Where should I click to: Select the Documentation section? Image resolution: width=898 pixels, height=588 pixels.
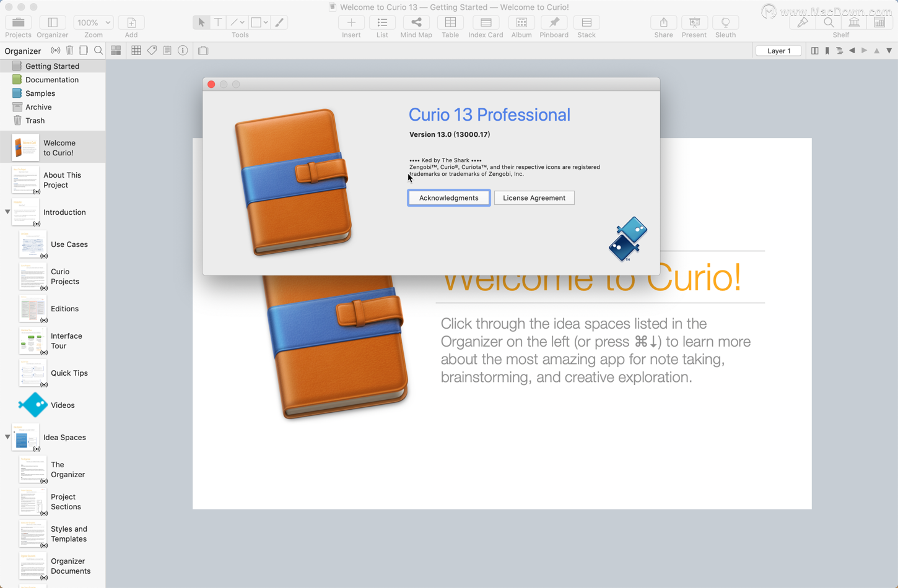[53, 79]
